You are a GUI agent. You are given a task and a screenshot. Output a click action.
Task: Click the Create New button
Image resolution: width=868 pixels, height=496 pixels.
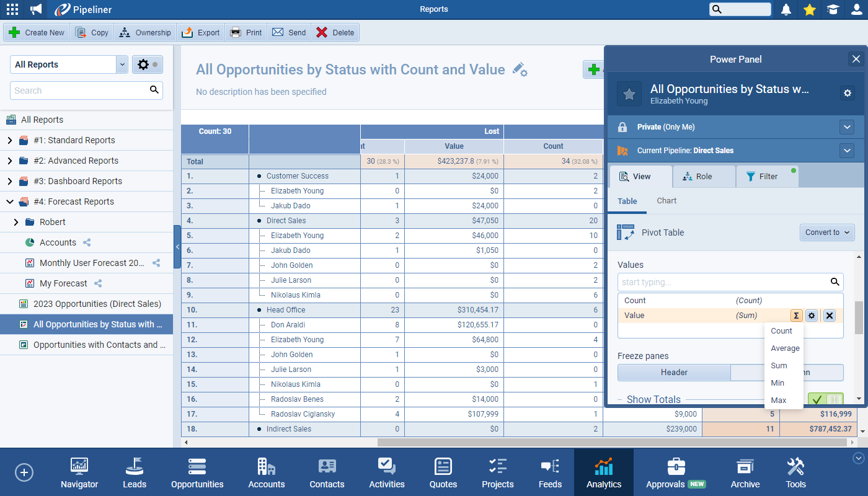(37, 33)
